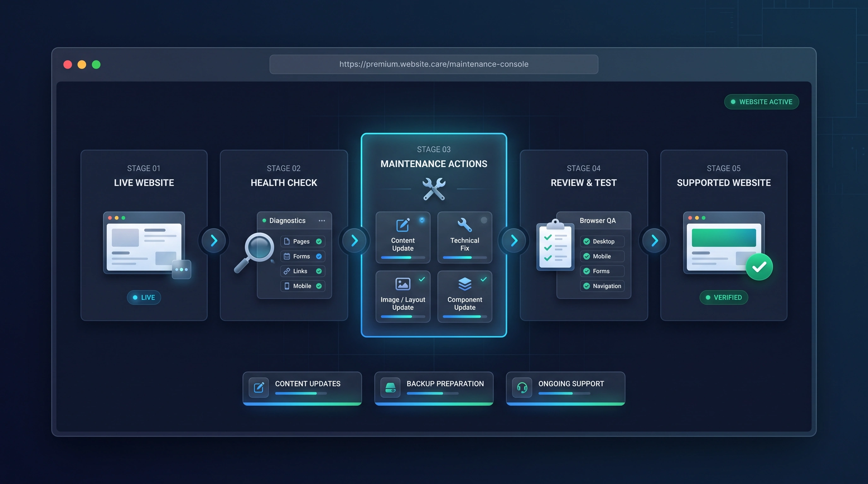868x484 pixels.
Task: Toggle the Links green check in Diagnostics
Action: pyautogui.click(x=319, y=271)
